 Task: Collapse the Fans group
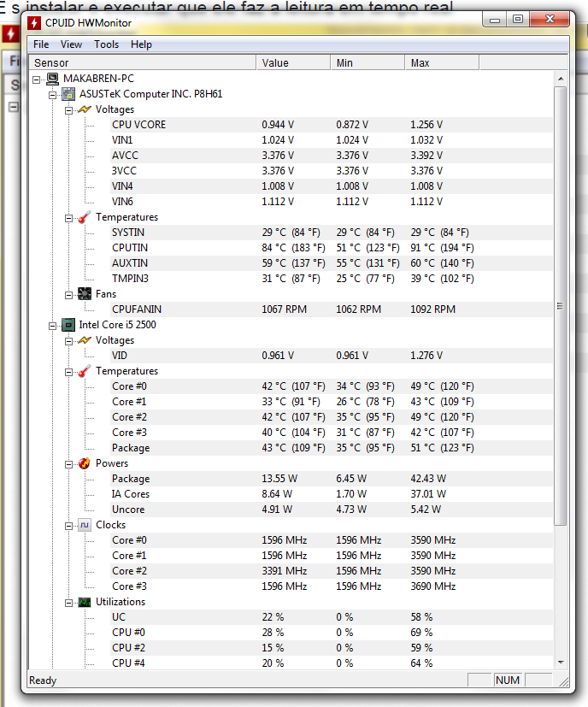pos(68,295)
